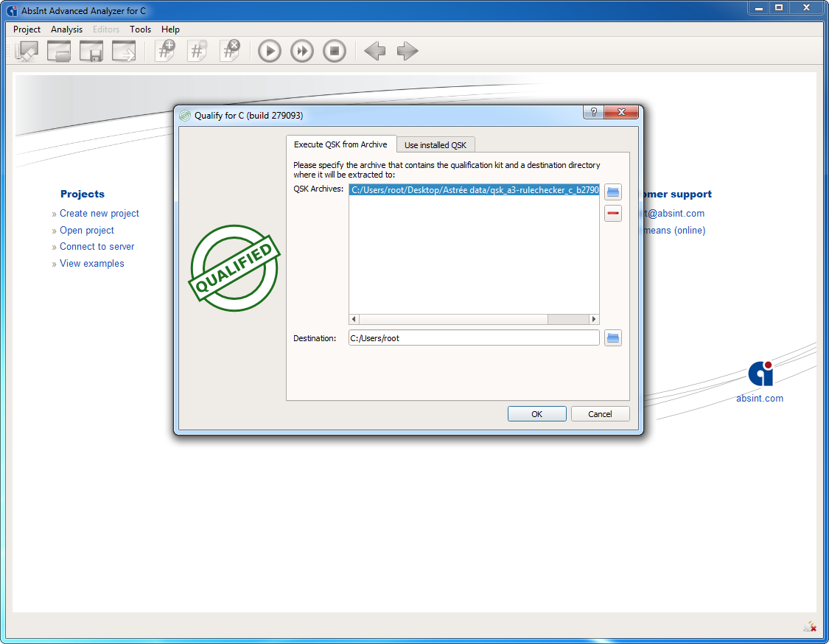The height and width of the screenshot is (644, 829).
Task: Click the Destination path input field
Action: tap(474, 338)
